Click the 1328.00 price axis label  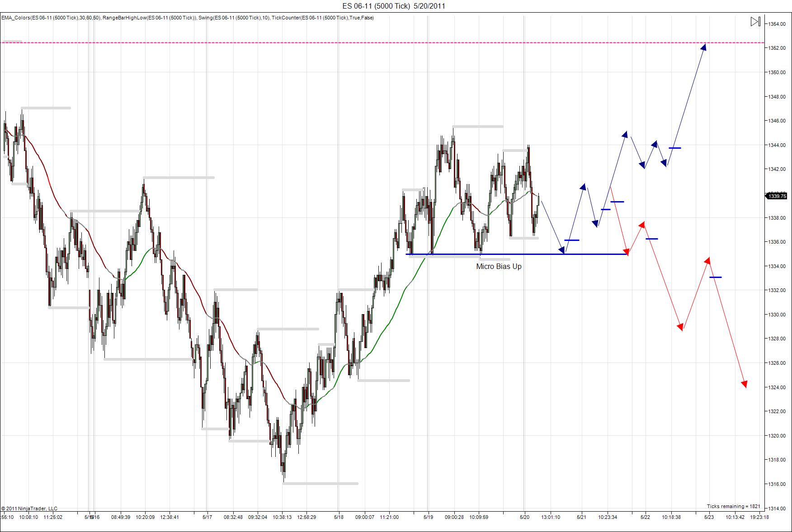[x=777, y=339]
